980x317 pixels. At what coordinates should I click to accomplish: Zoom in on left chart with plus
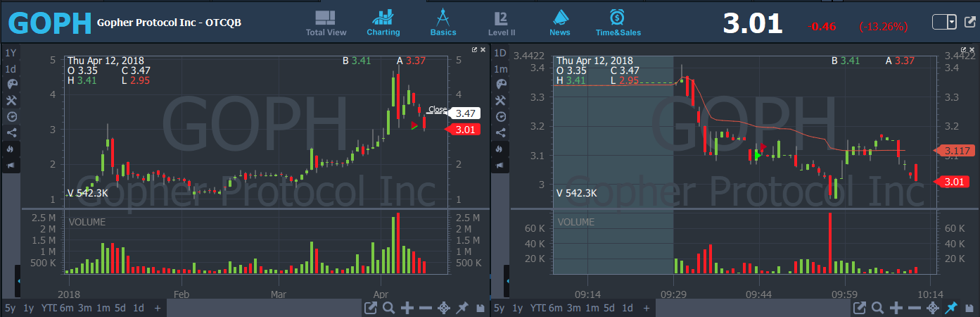click(407, 308)
